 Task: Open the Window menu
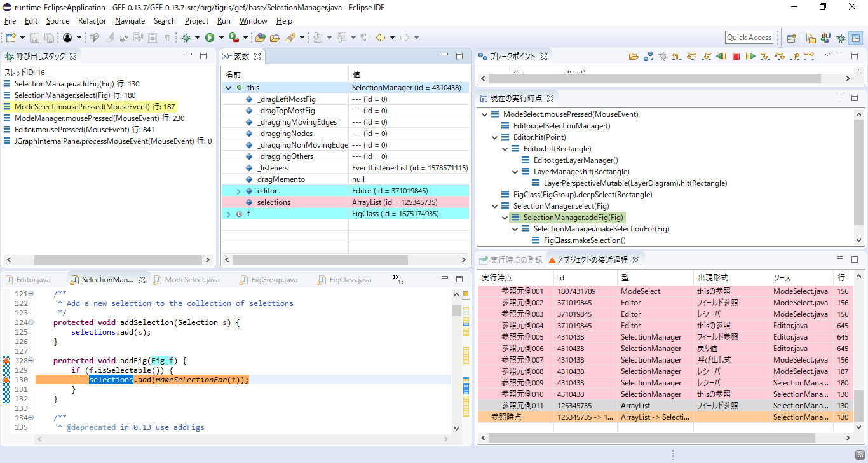[253, 21]
